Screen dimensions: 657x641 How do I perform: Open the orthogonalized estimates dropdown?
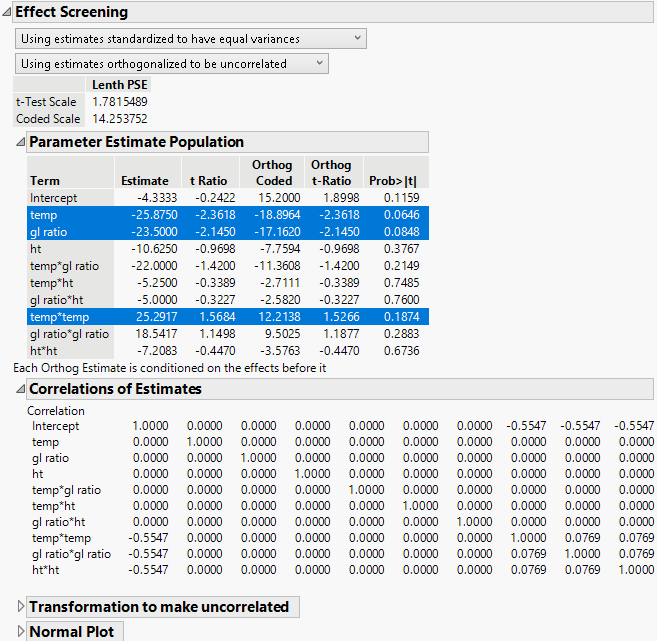(172, 64)
